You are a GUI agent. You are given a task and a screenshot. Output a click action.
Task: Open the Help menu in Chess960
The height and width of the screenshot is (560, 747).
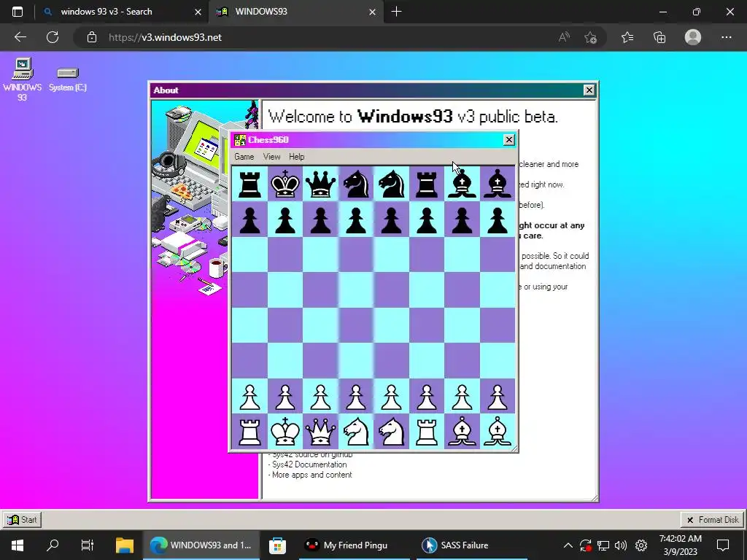coord(296,157)
